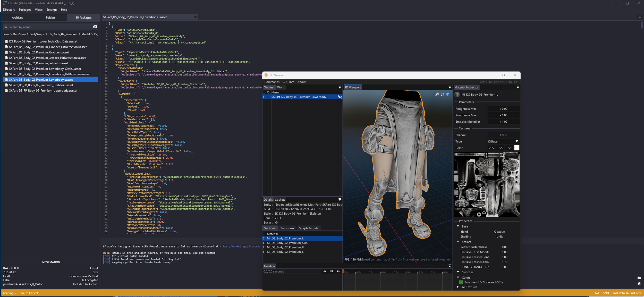Toggle the light bulb icon in viewport
This screenshot has height=297, width=644.
(x=437, y=94)
